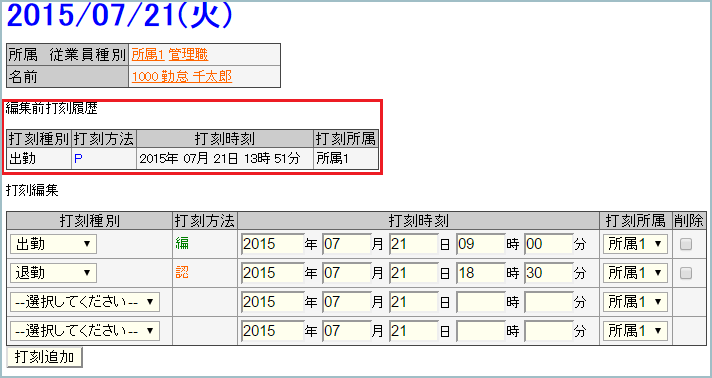Click the empty minute field in the fourth row
Image resolution: width=712 pixels, height=378 pixels.
pyautogui.click(x=548, y=331)
